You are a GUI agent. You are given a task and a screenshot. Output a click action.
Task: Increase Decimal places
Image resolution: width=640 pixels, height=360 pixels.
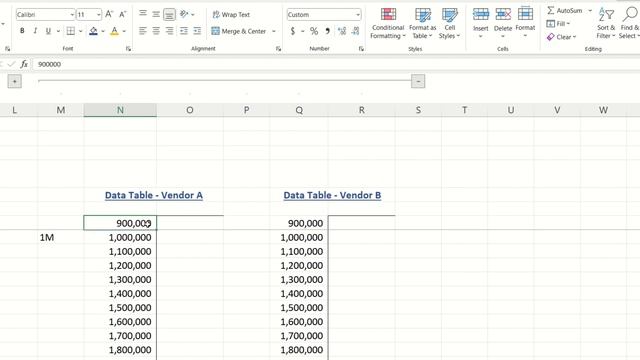pyautogui.click(x=342, y=31)
